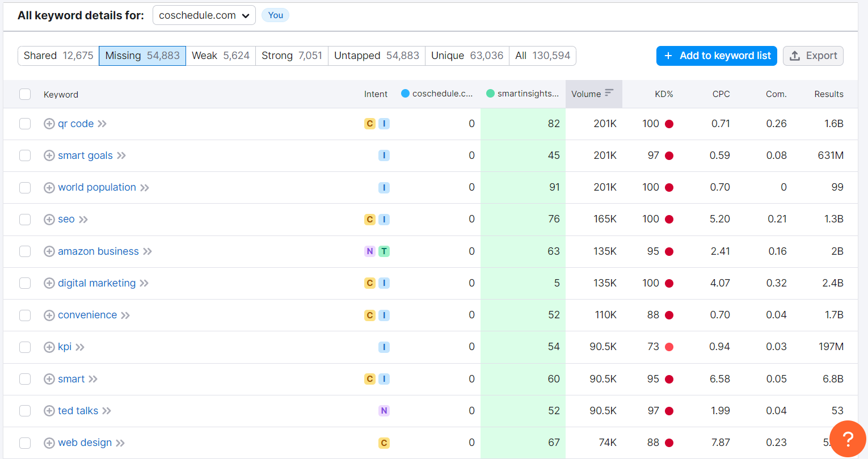This screenshot has width=868, height=459.
Task: Click double-arrow icon after seo
Action: click(83, 220)
